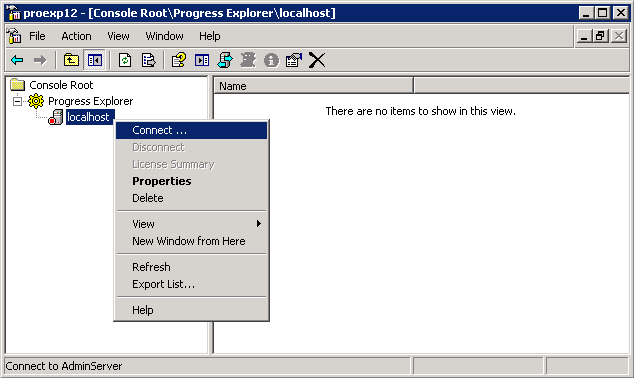The height and width of the screenshot is (378, 634).
Task: Click Help in the context menu
Action: (x=191, y=310)
